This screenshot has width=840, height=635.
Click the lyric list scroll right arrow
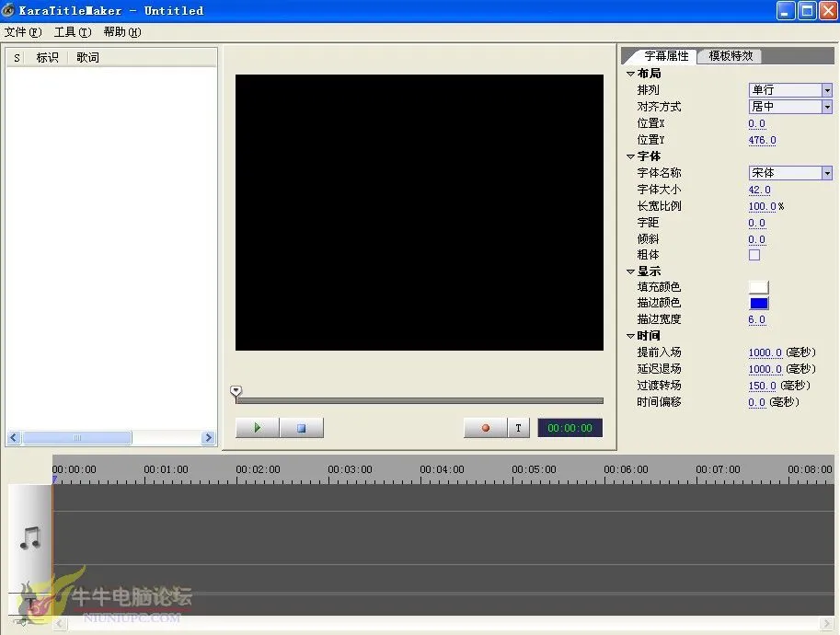tap(208, 438)
